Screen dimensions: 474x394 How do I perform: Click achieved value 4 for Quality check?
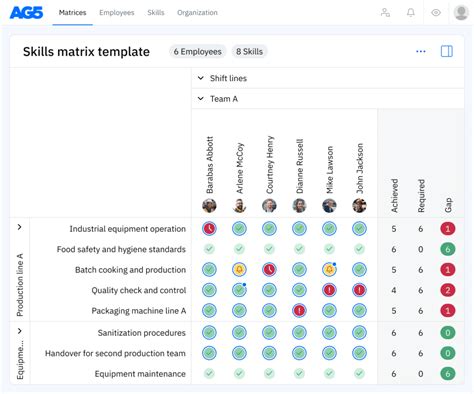[394, 290]
